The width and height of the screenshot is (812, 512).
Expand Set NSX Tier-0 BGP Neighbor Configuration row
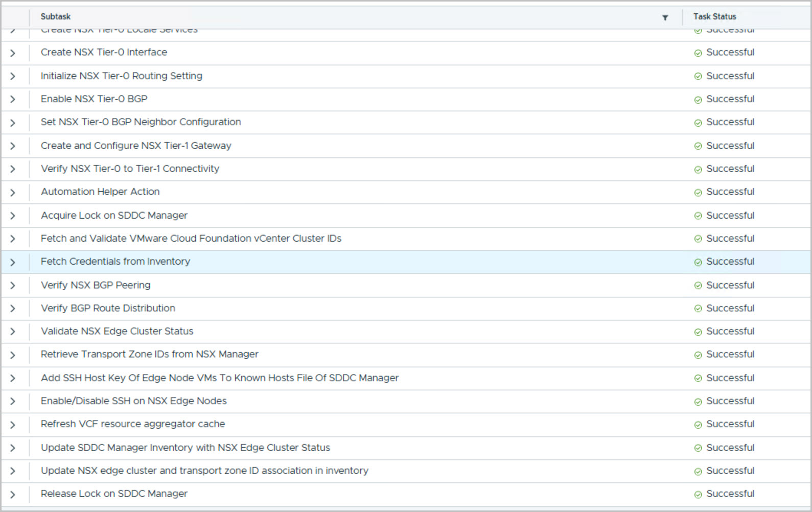click(x=13, y=123)
